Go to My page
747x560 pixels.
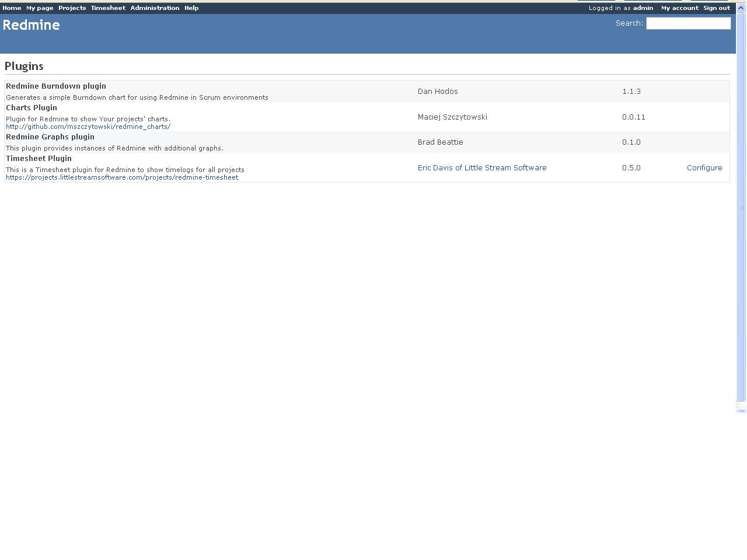(x=40, y=8)
